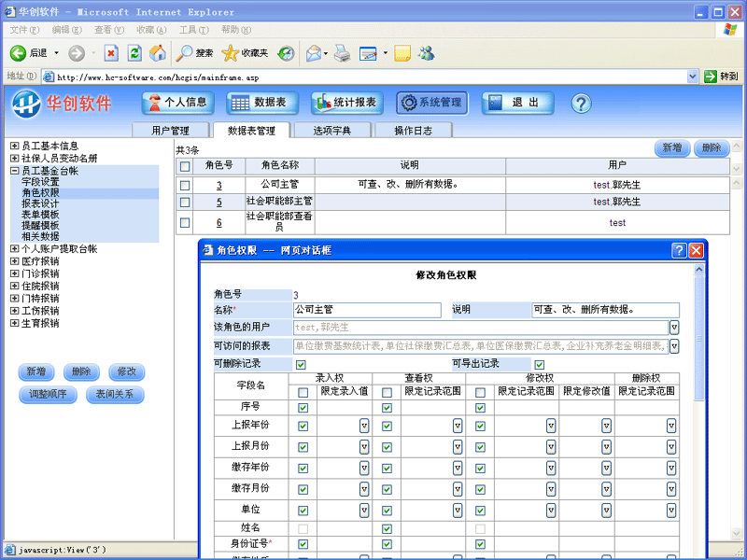This screenshot has height=560, width=747.
Task: Open the 可访问的报表 dropdown
Action: coord(673,346)
